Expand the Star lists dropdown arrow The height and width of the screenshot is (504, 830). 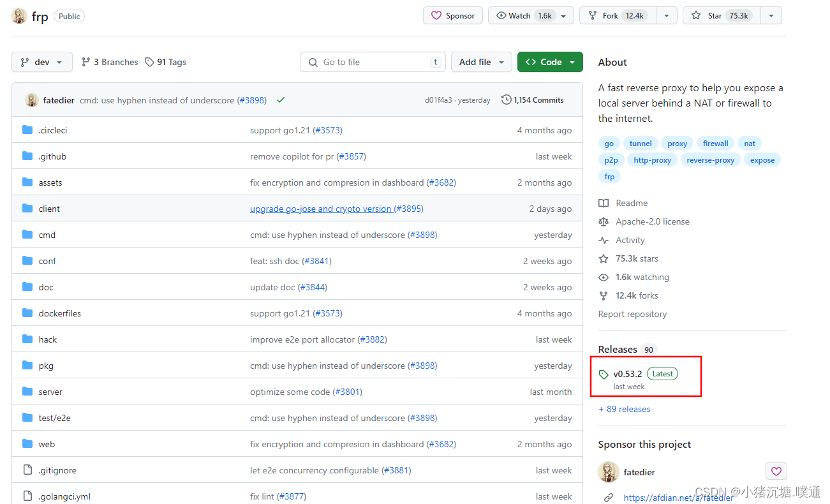pyautogui.click(x=771, y=16)
